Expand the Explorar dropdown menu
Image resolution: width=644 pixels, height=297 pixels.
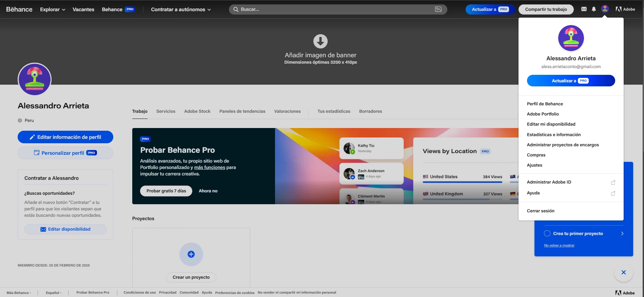tap(53, 9)
